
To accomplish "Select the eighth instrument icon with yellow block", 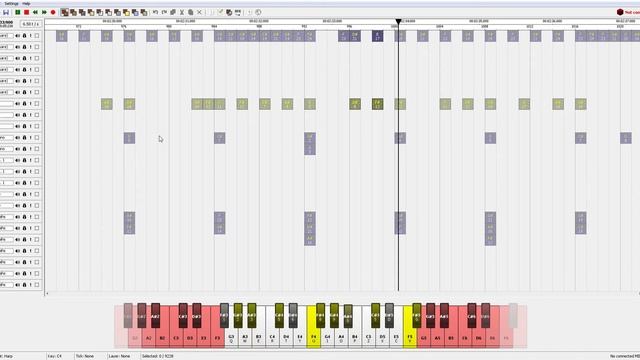I will 127,12.
